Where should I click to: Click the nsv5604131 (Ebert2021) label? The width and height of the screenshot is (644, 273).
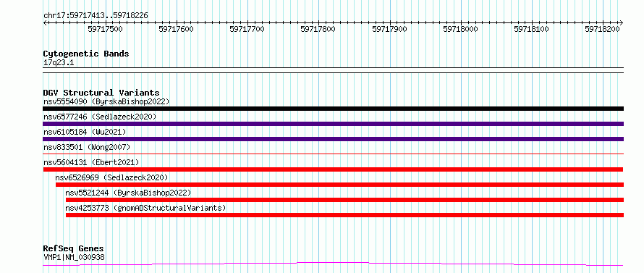(x=91, y=162)
